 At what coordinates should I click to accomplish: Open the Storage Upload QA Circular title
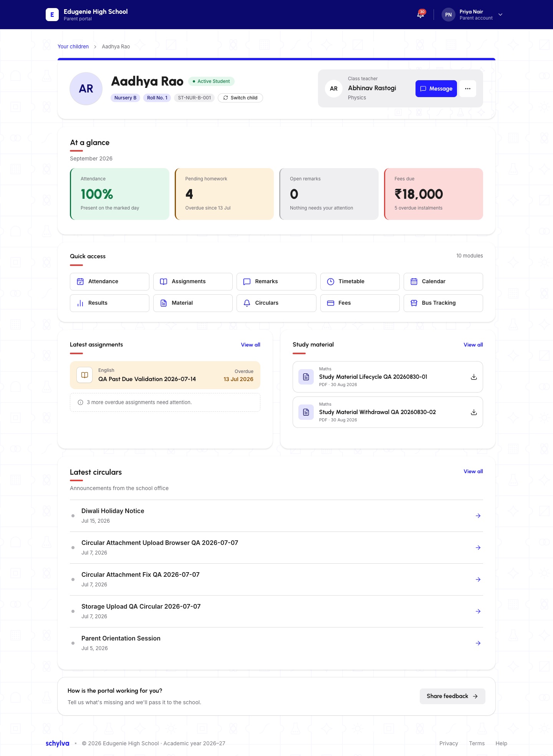(x=141, y=607)
